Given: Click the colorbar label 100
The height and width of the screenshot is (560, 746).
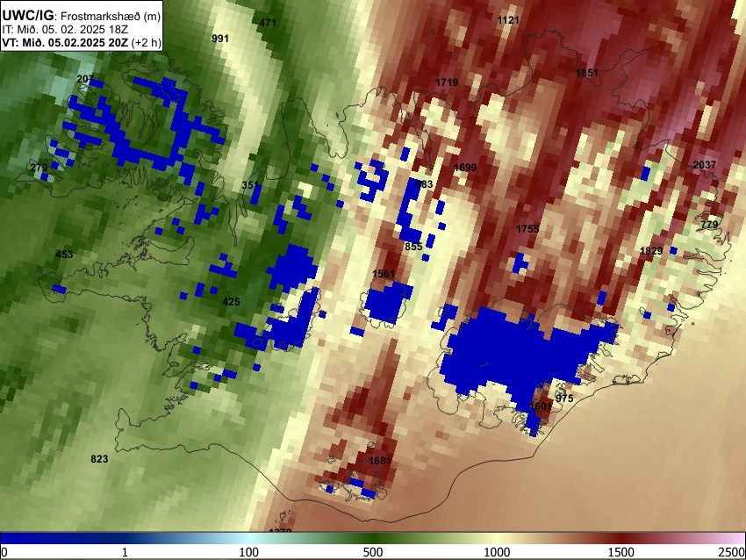Looking at the screenshot, I should click(249, 552).
